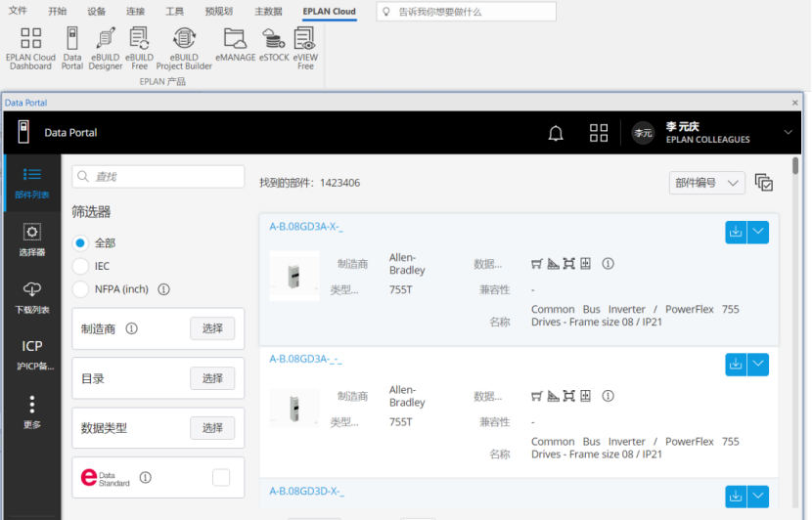812x520 pixels.
Task: Click user avatar 李元
Action: point(643,133)
